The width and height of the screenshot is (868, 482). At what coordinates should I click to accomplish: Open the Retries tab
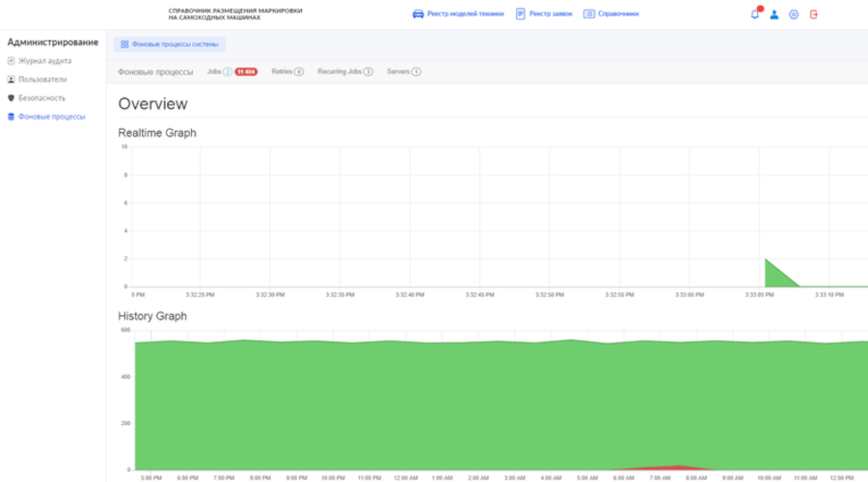click(x=287, y=72)
